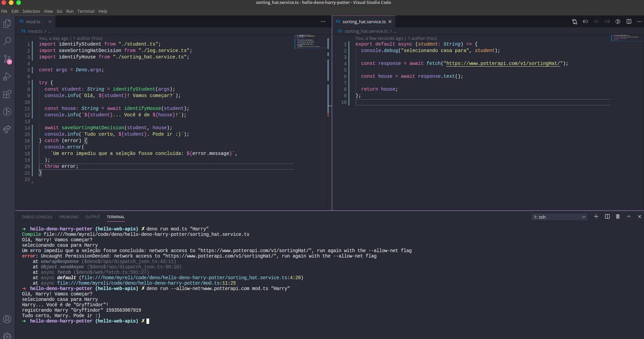644x339 pixels.
Task: Open the Explorer view in activity bar
Action: [7, 23]
